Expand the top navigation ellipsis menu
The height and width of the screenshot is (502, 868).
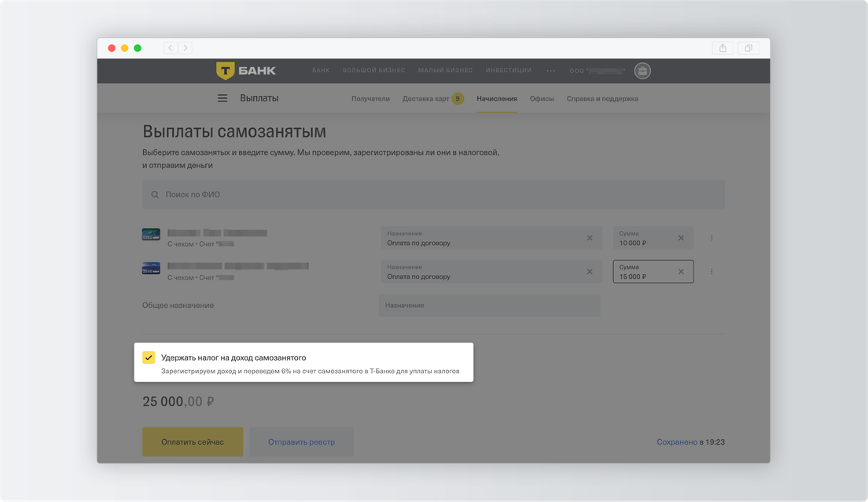[550, 71]
